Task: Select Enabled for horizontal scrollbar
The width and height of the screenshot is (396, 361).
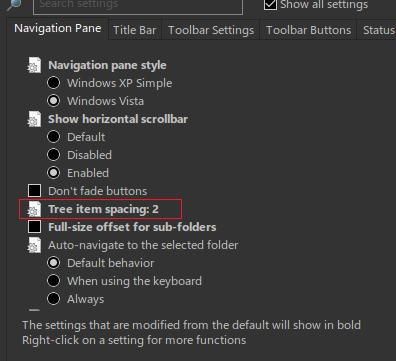Action: pyautogui.click(x=54, y=173)
